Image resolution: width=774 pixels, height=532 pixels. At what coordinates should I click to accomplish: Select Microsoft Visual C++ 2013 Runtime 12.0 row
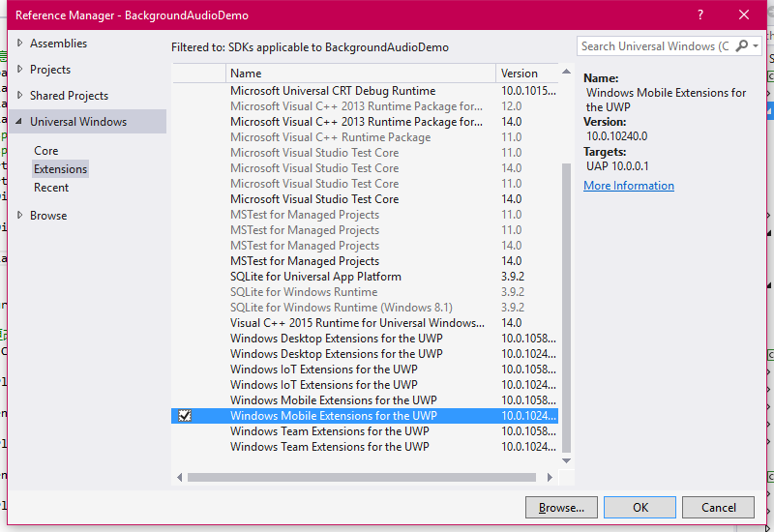365,106
